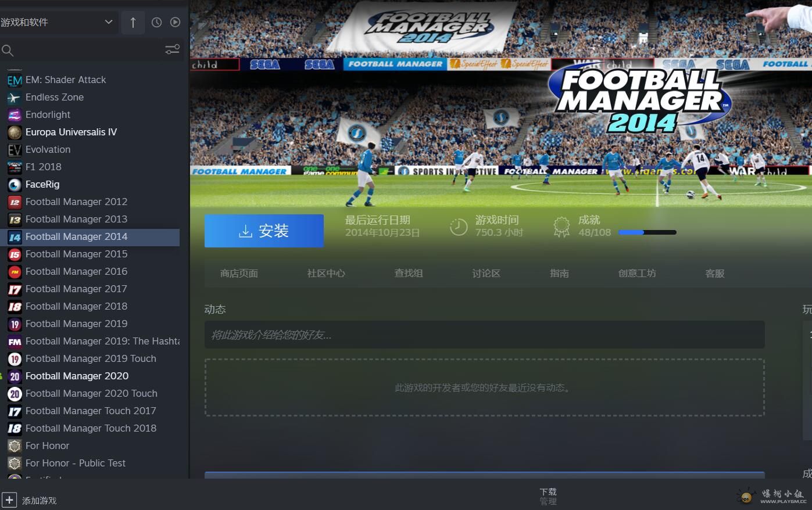Screen dimensions: 812x510
Task: Click the 添加游戏 add game link
Action: 40,501
